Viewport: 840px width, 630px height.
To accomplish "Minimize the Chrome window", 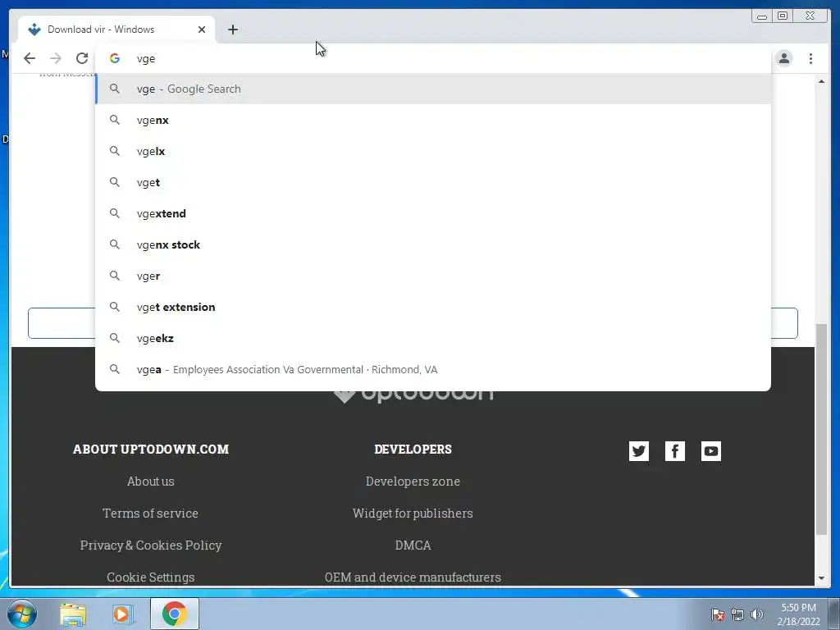I will (x=762, y=16).
